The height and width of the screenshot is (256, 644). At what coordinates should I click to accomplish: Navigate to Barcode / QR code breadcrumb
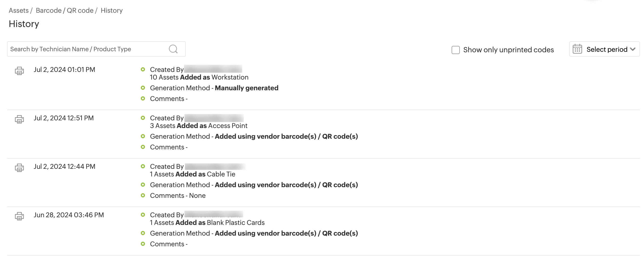[65, 10]
